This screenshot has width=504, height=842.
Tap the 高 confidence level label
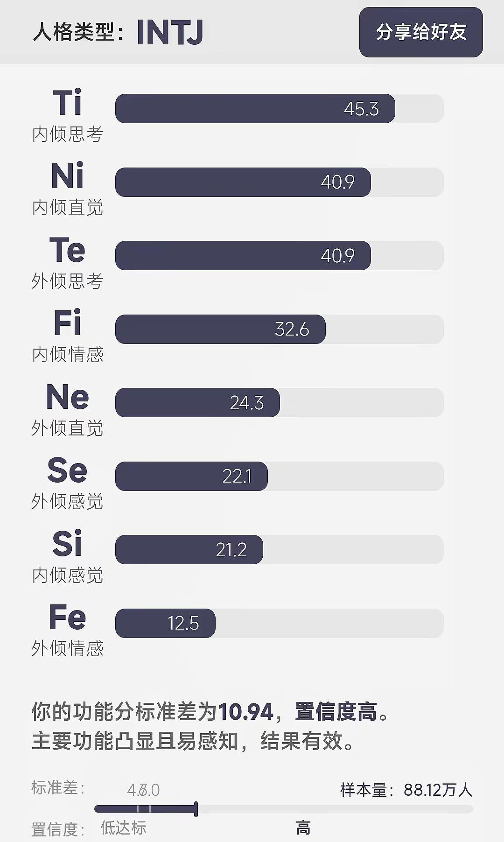point(303,828)
